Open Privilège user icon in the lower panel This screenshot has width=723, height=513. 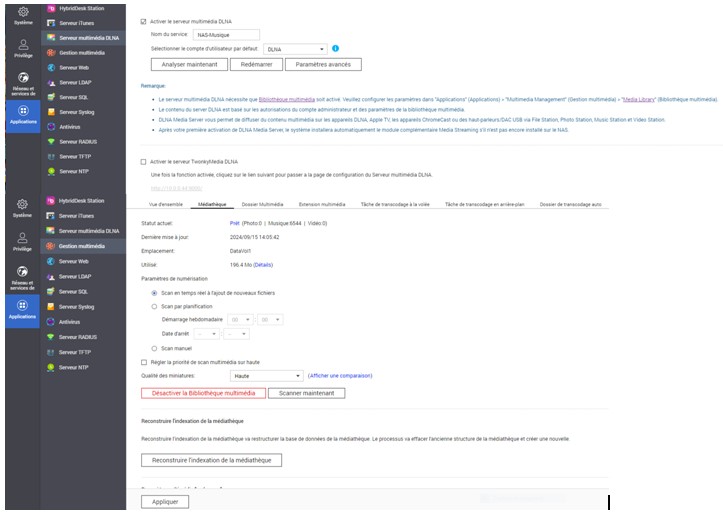point(23,240)
